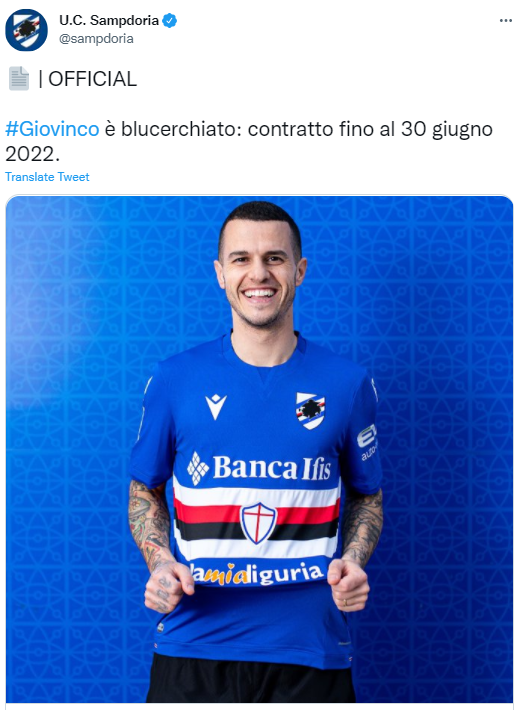This screenshot has height=710, width=527.
Task: Open the attached player photo
Action: tap(259, 449)
